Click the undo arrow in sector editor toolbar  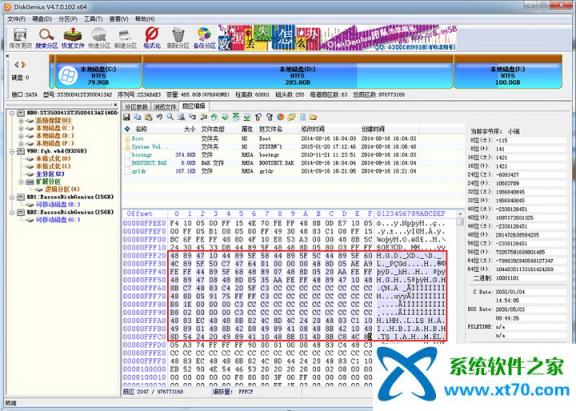point(159,117)
